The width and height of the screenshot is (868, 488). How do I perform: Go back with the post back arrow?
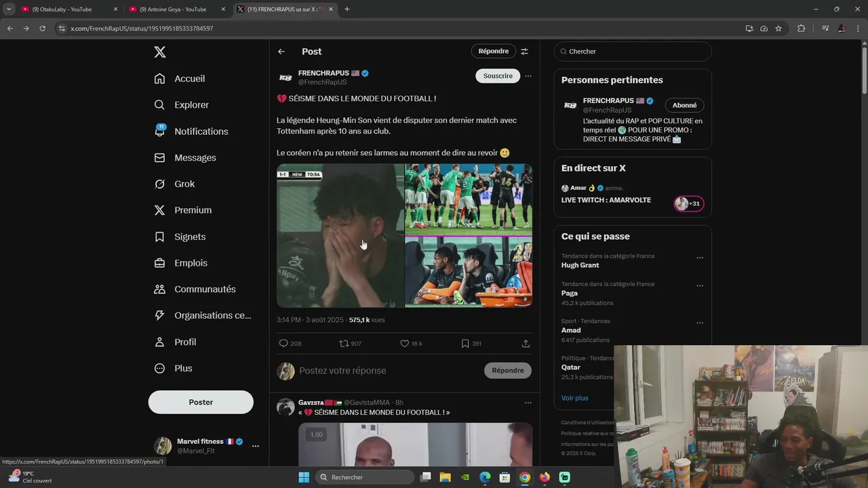(281, 52)
